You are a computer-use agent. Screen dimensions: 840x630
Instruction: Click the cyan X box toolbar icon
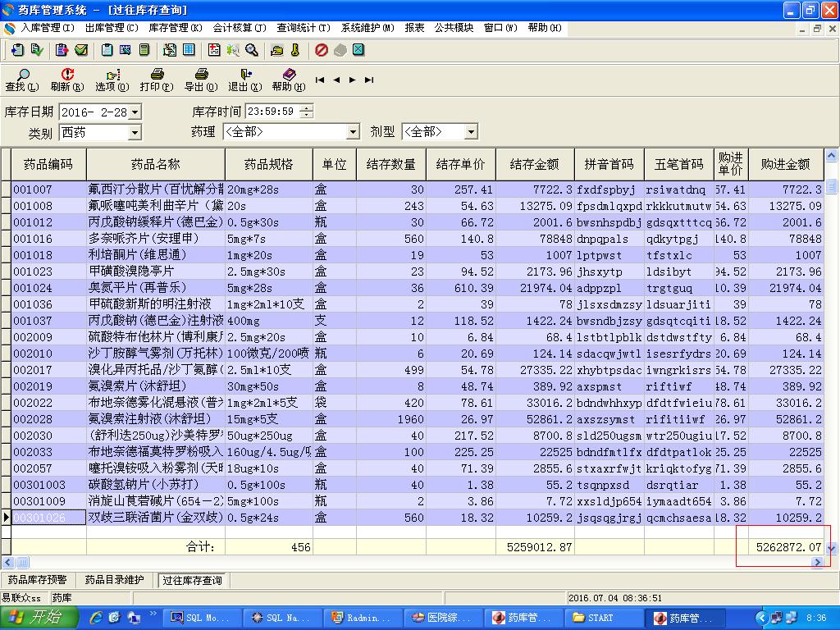click(358, 50)
